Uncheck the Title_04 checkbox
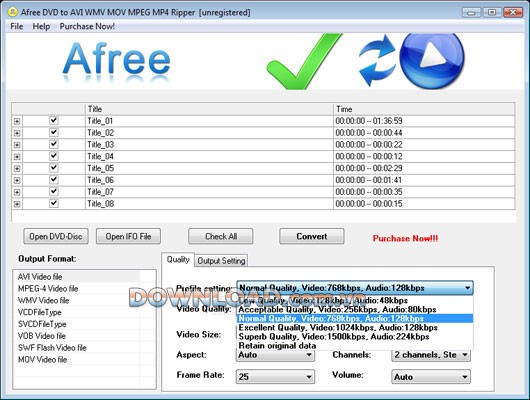The height and width of the screenshot is (400, 530). point(54,156)
